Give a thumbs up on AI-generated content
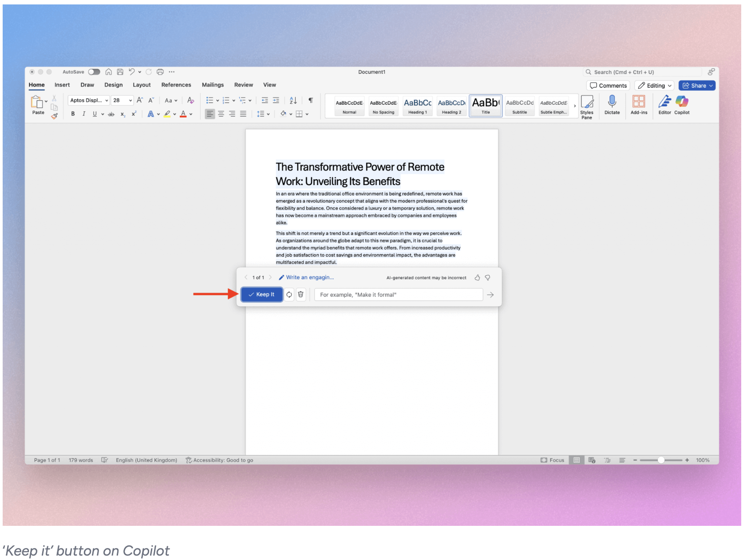743x560 pixels. pyautogui.click(x=477, y=277)
